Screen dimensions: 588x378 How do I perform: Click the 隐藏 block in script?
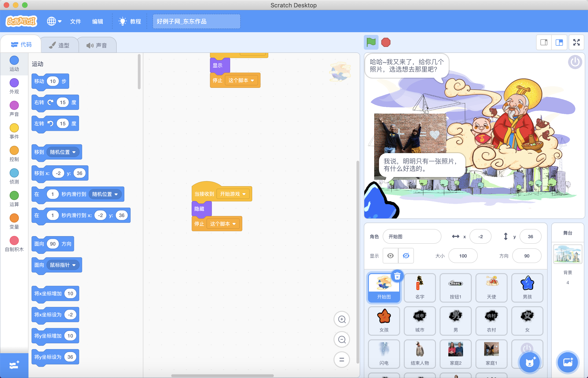[201, 209]
